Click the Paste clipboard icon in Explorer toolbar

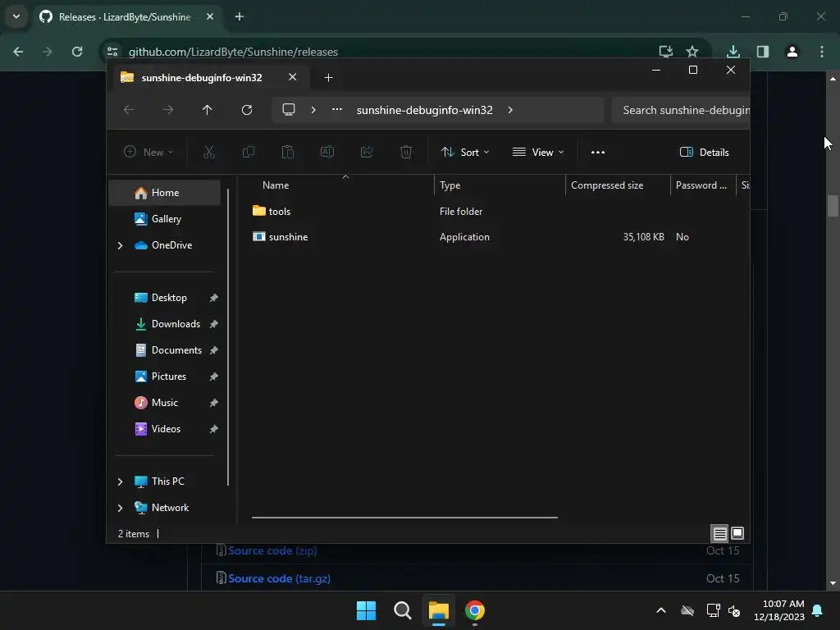pyautogui.click(x=288, y=152)
